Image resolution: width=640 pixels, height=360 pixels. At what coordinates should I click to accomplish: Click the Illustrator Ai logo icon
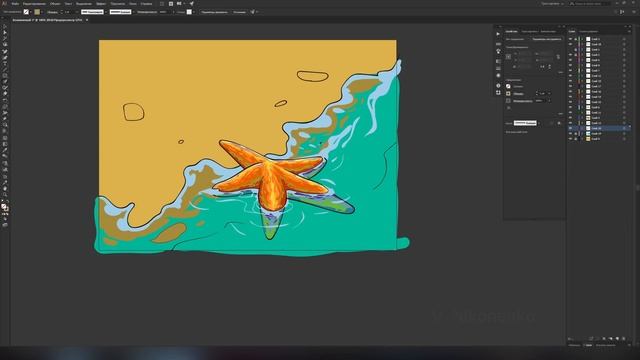(x=4, y=3)
